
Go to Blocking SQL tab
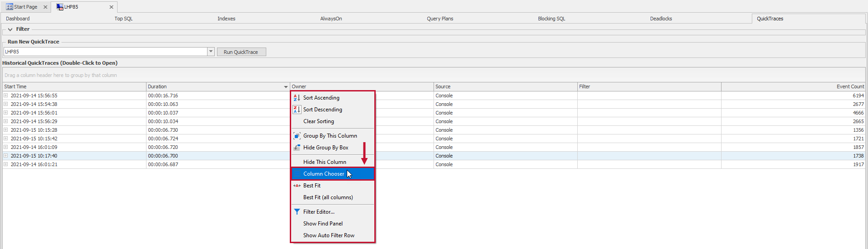pyautogui.click(x=552, y=19)
